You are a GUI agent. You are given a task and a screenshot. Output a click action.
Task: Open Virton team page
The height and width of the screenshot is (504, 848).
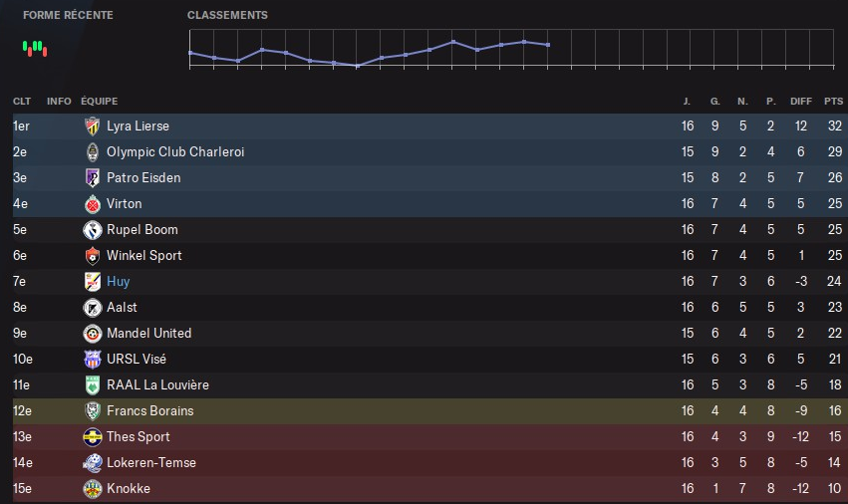point(124,204)
